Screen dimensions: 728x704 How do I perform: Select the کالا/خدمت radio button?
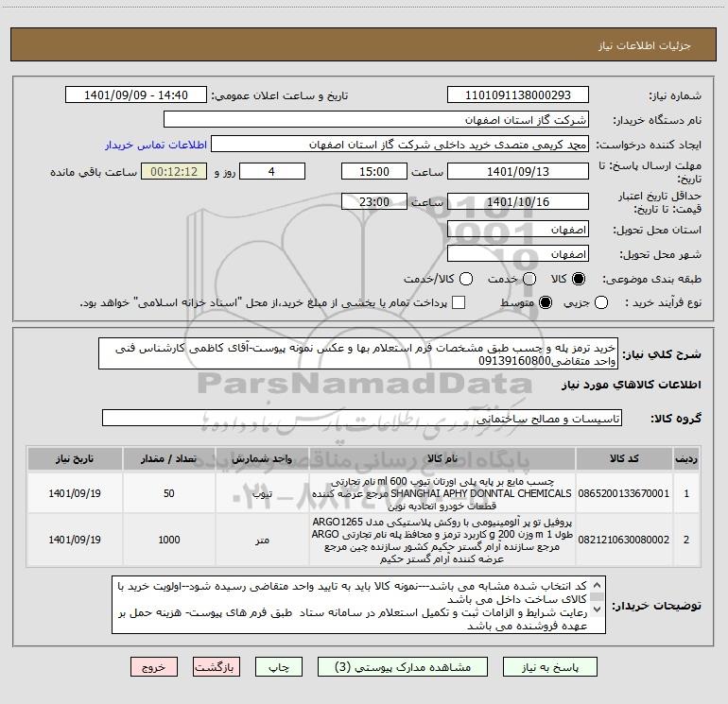(x=466, y=279)
